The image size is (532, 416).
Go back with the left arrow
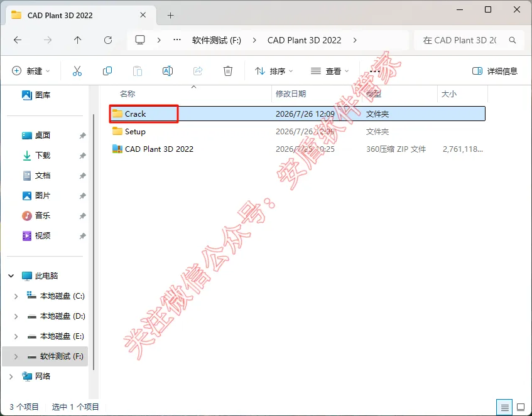click(x=18, y=40)
